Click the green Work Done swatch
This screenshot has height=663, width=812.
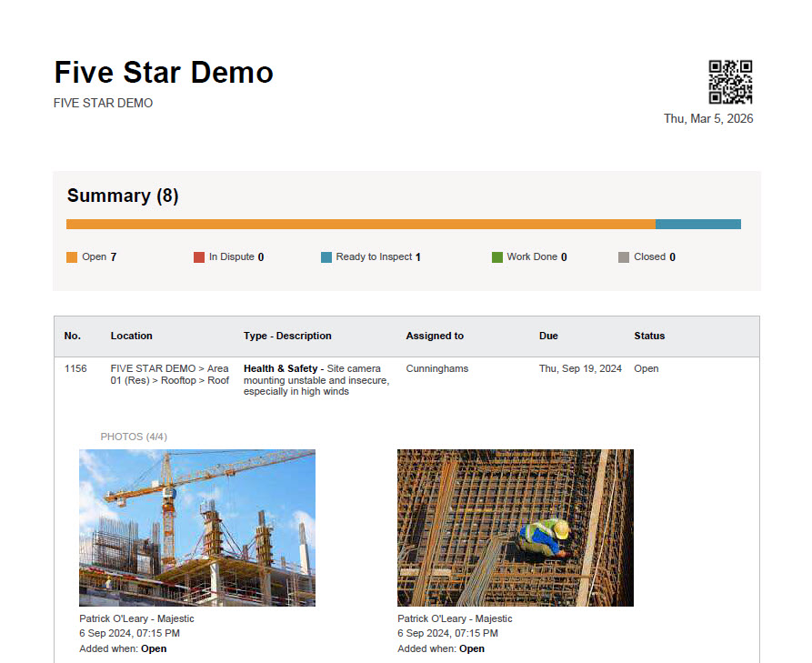(x=497, y=257)
